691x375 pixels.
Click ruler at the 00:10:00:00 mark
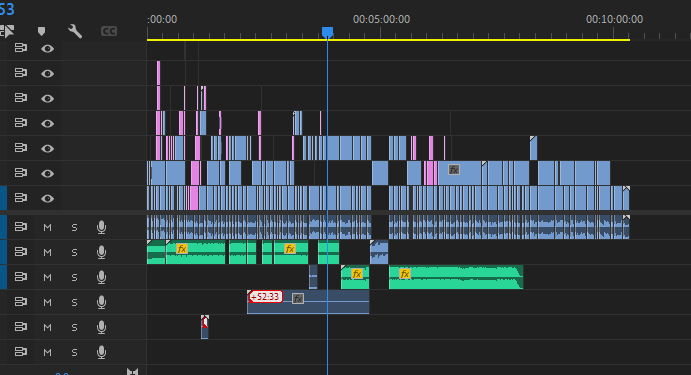(614, 33)
